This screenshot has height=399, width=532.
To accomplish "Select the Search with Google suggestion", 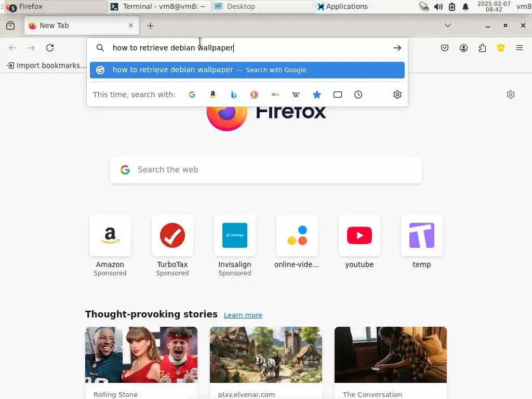I will point(247,70).
